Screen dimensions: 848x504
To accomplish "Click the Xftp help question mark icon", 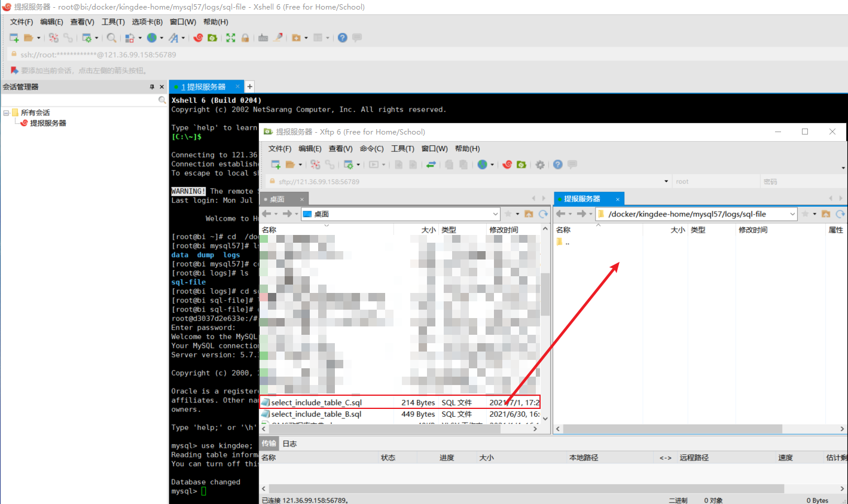I will tap(558, 164).
